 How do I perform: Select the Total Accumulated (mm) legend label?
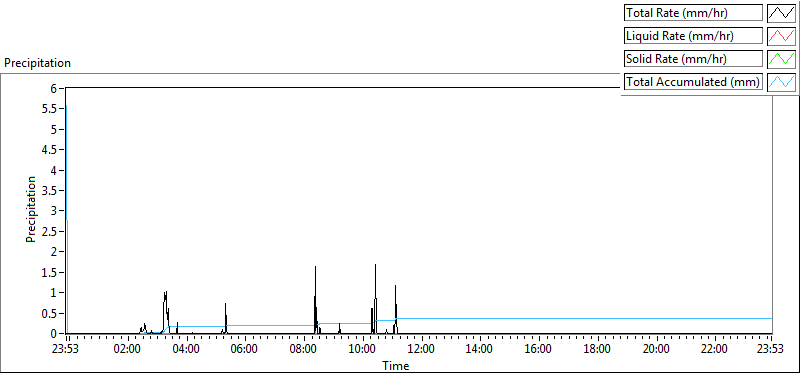point(693,82)
